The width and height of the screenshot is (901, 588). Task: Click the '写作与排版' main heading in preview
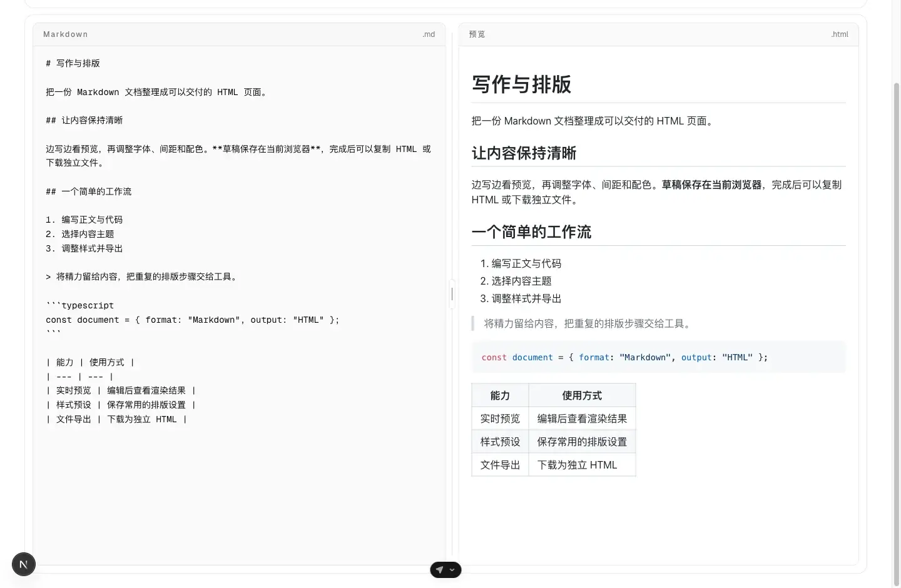pyautogui.click(x=521, y=84)
